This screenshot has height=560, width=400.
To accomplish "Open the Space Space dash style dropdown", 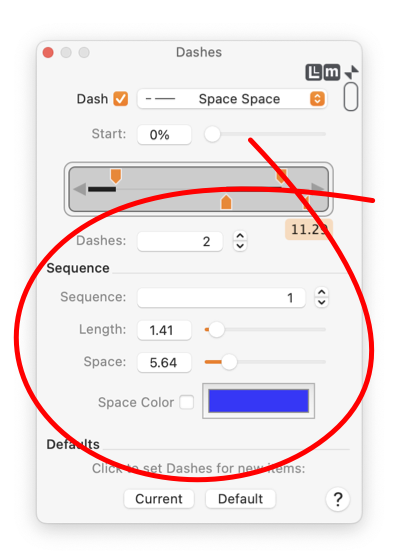I will coord(232,99).
